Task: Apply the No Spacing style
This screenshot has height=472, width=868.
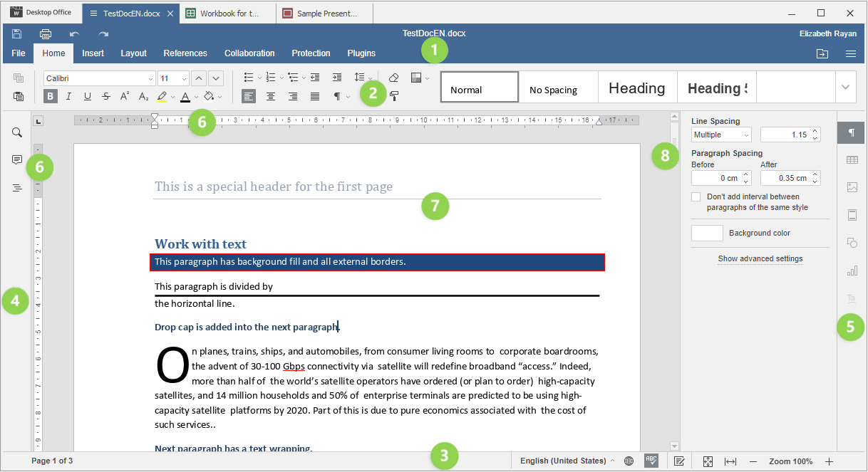Action: click(558, 87)
